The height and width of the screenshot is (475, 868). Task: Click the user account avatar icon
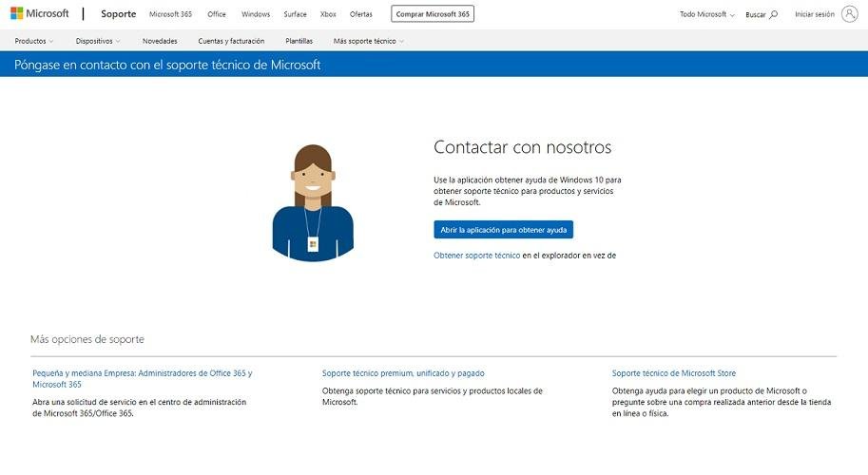point(849,14)
